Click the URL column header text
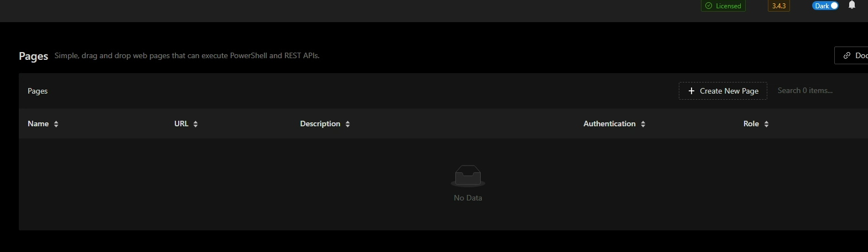The image size is (868, 252). [181, 124]
